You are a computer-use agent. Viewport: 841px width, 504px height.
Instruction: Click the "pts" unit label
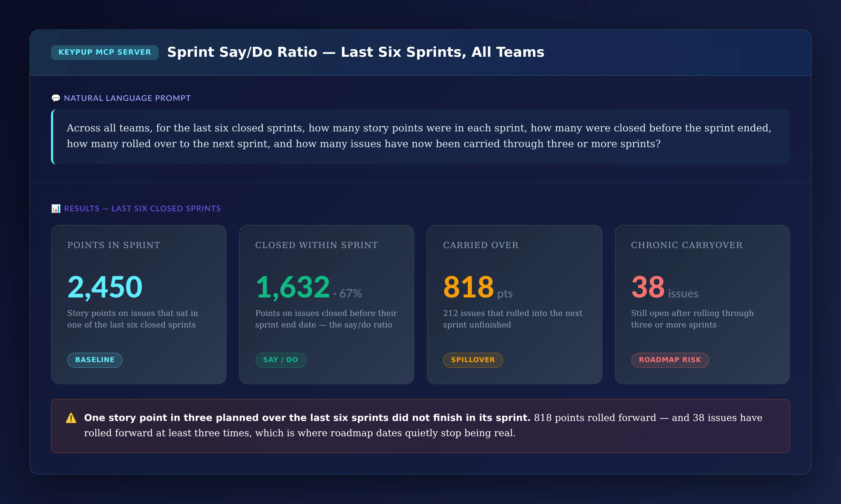coord(505,294)
